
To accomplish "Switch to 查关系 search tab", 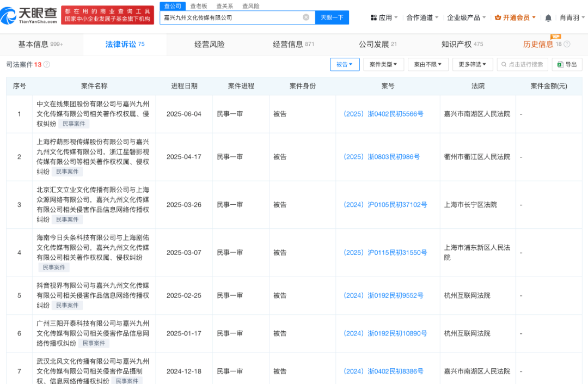I will point(225,6).
